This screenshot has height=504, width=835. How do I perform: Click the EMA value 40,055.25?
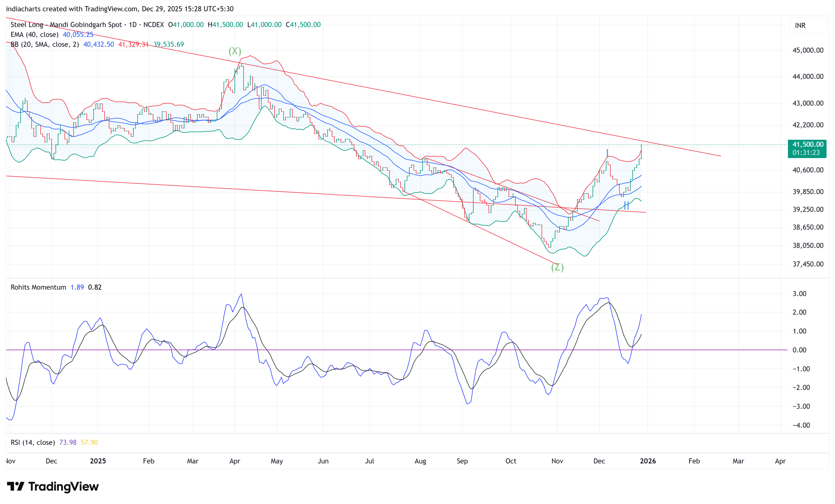click(78, 35)
